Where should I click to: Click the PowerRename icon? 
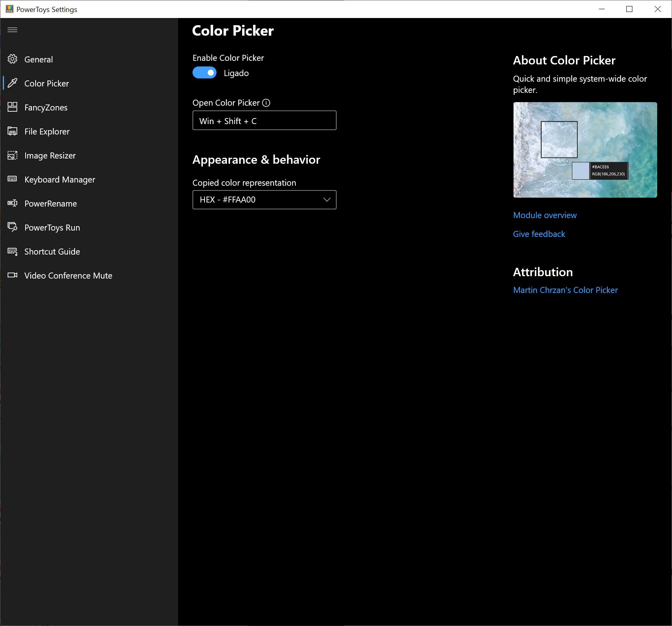pyautogui.click(x=12, y=203)
